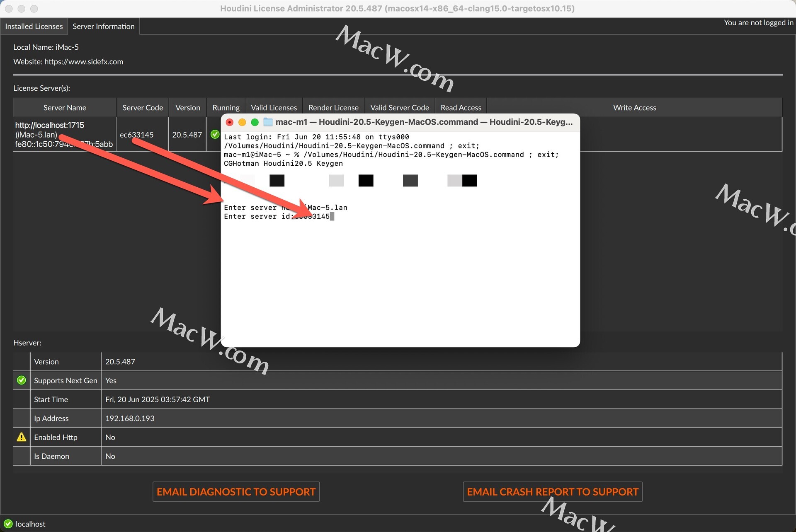Click yellow warning icon beside Enabled Http
796x532 pixels.
(x=21, y=437)
